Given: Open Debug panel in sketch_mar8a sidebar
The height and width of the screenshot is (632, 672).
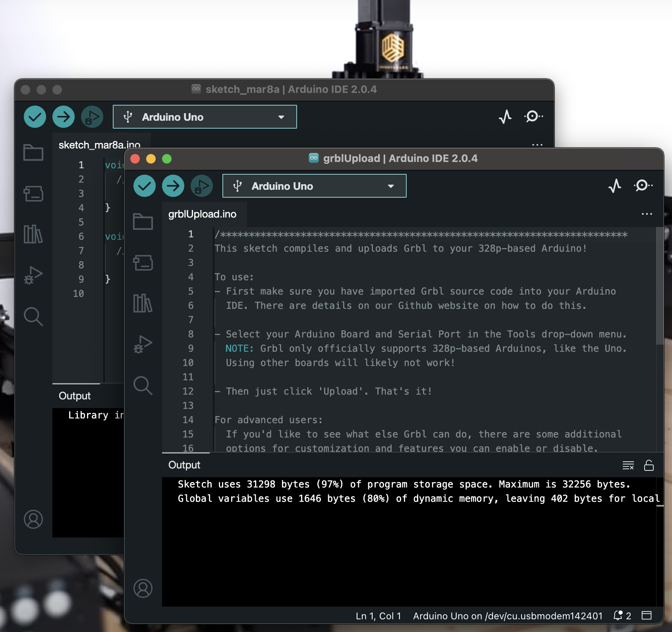Looking at the screenshot, I should coord(33,275).
